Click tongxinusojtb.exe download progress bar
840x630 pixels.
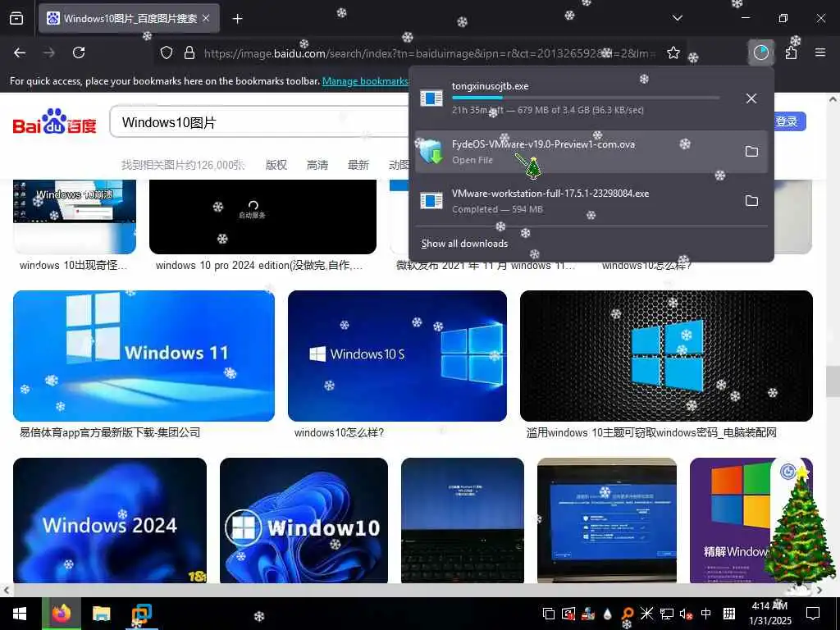[x=586, y=98]
